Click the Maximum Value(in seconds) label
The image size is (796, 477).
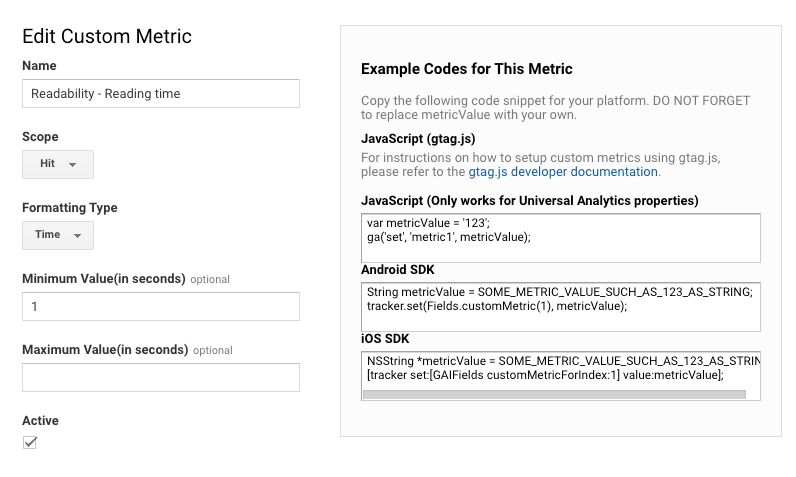[x=105, y=350]
